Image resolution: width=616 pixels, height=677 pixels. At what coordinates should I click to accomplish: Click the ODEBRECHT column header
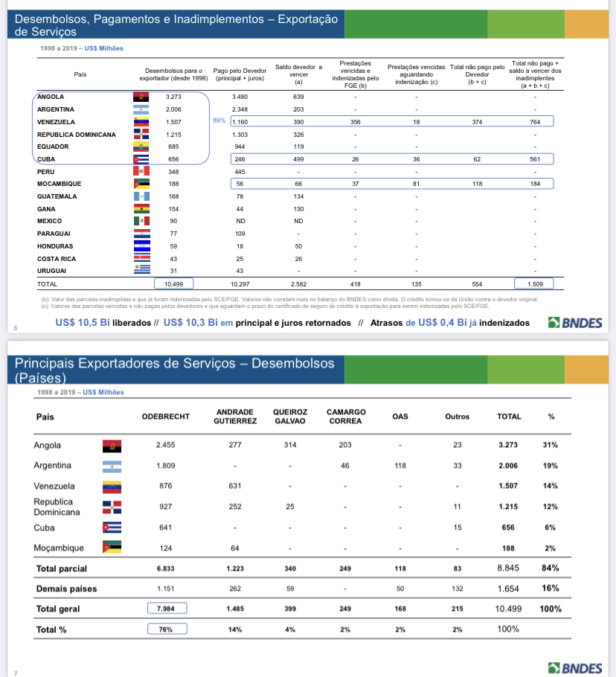tap(166, 417)
